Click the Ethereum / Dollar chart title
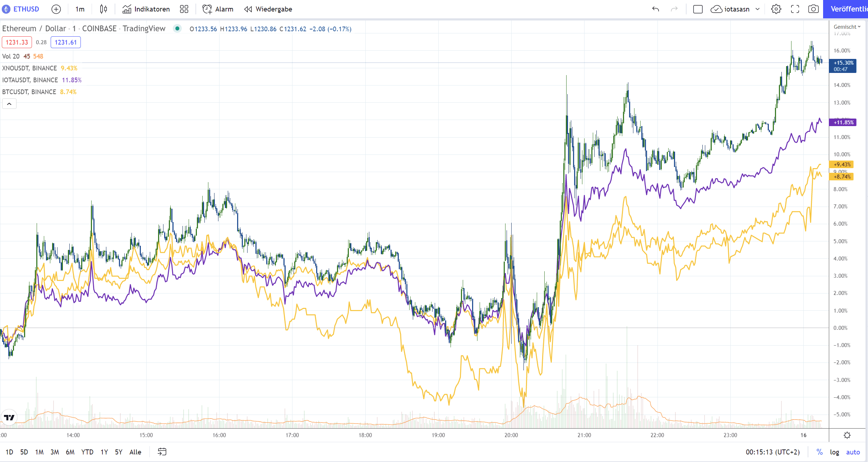 click(x=34, y=28)
